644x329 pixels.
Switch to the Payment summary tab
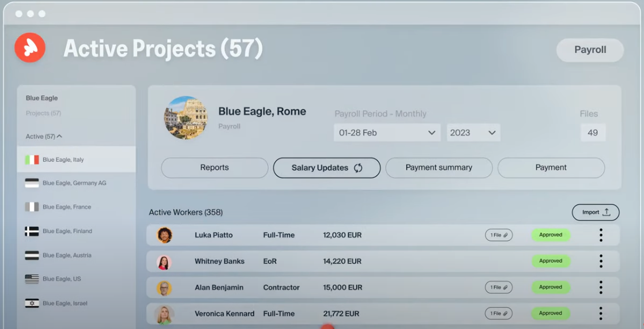point(439,168)
